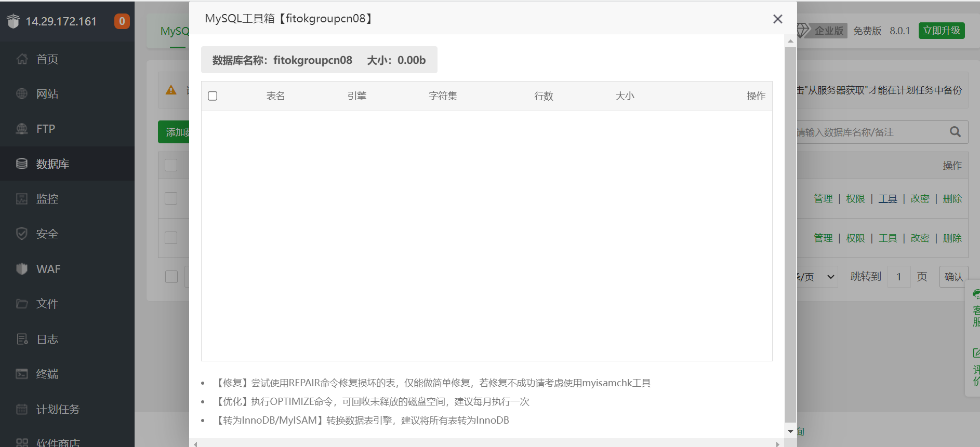Click the diamond enterprise edition icon
Image resolution: width=980 pixels, height=447 pixels.
[x=803, y=31]
